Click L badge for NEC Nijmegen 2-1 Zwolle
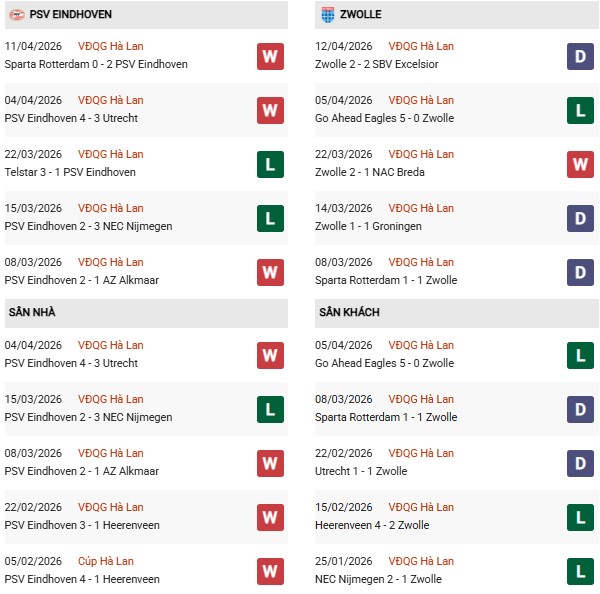The height and width of the screenshot is (594, 600). pyautogui.click(x=580, y=571)
